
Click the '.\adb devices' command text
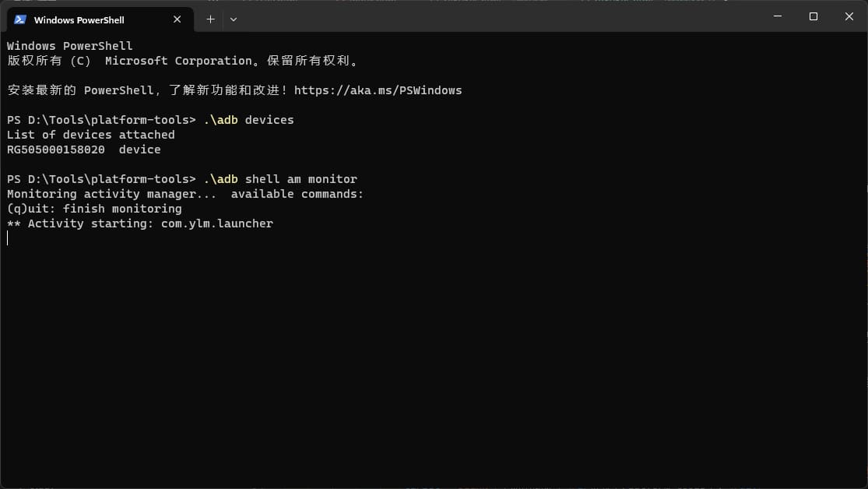coord(248,120)
